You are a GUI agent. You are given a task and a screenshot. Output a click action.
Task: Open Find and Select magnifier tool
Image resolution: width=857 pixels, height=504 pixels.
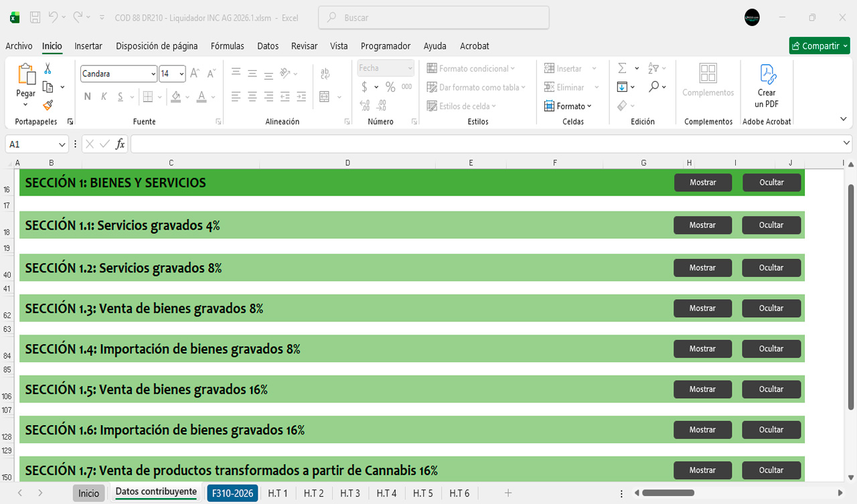click(653, 87)
